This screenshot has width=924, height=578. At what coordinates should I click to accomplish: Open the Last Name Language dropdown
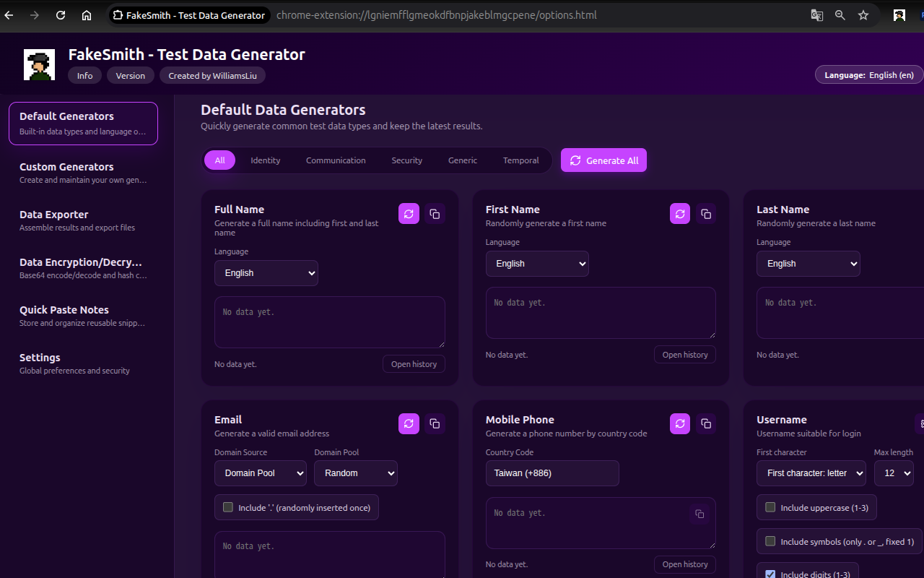(x=808, y=264)
